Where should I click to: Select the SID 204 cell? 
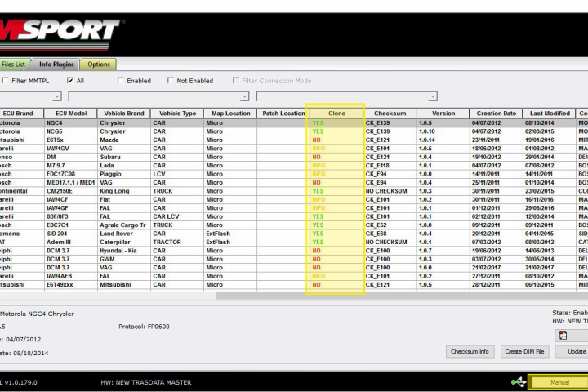click(x=70, y=234)
